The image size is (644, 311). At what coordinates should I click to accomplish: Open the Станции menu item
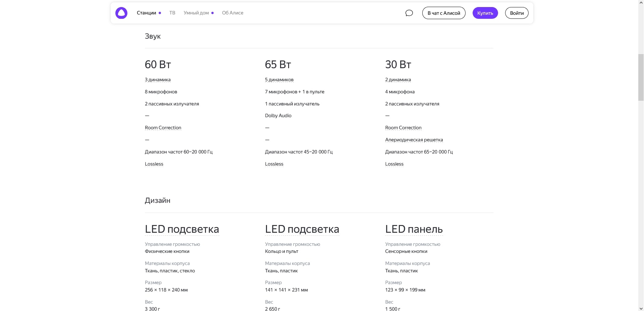pos(147,13)
